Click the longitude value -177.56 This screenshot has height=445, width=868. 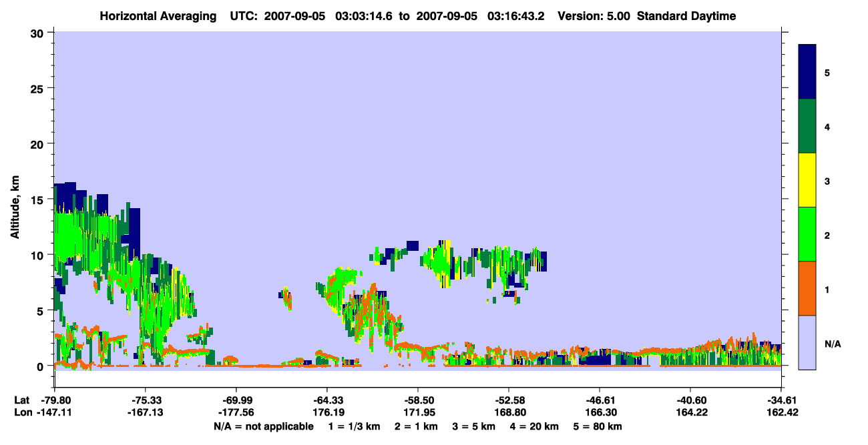pyautogui.click(x=236, y=412)
